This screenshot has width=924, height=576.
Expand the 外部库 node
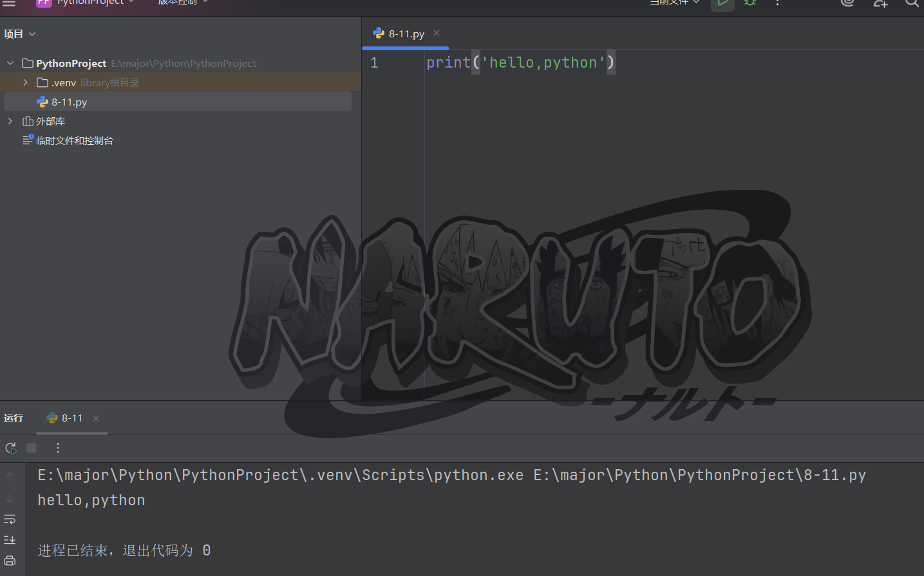[10, 121]
